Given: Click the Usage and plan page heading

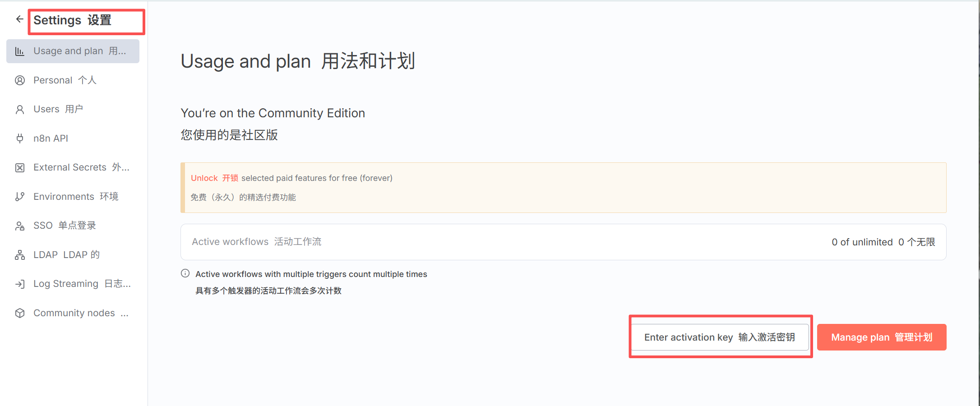Looking at the screenshot, I should click(298, 61).
